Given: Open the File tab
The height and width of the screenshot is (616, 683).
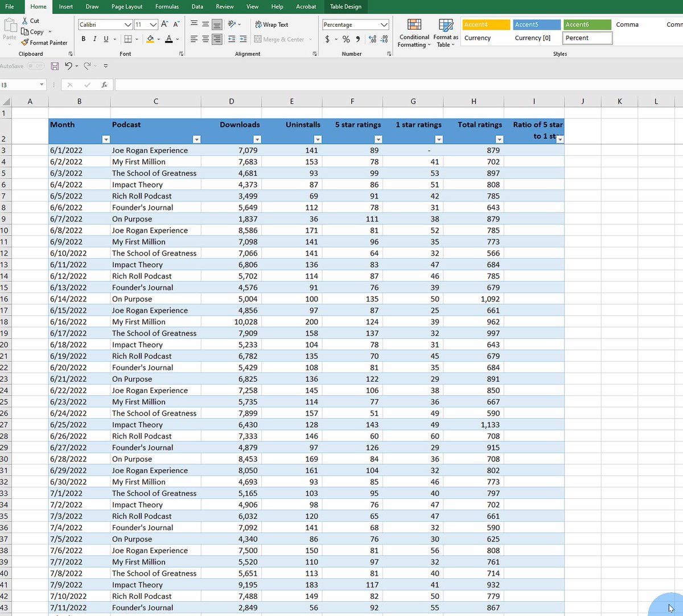Looking at the screenshot, I should click(x=10, y=7).
